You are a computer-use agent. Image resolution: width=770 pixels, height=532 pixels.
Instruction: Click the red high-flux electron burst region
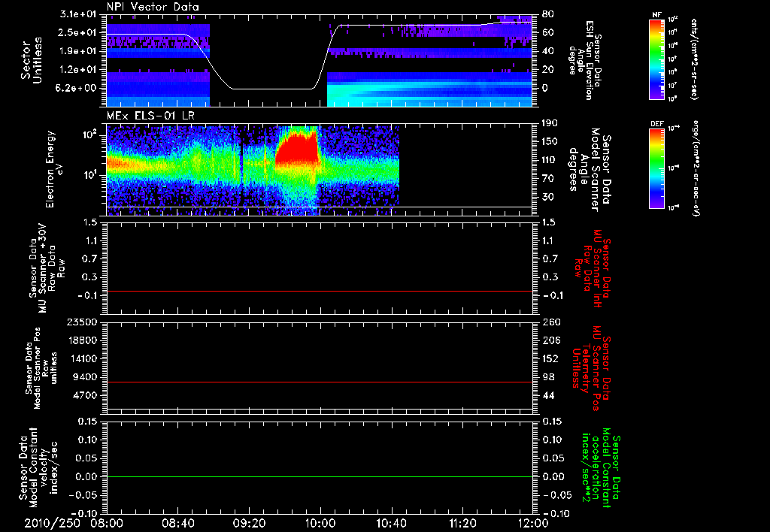(297, 150)
